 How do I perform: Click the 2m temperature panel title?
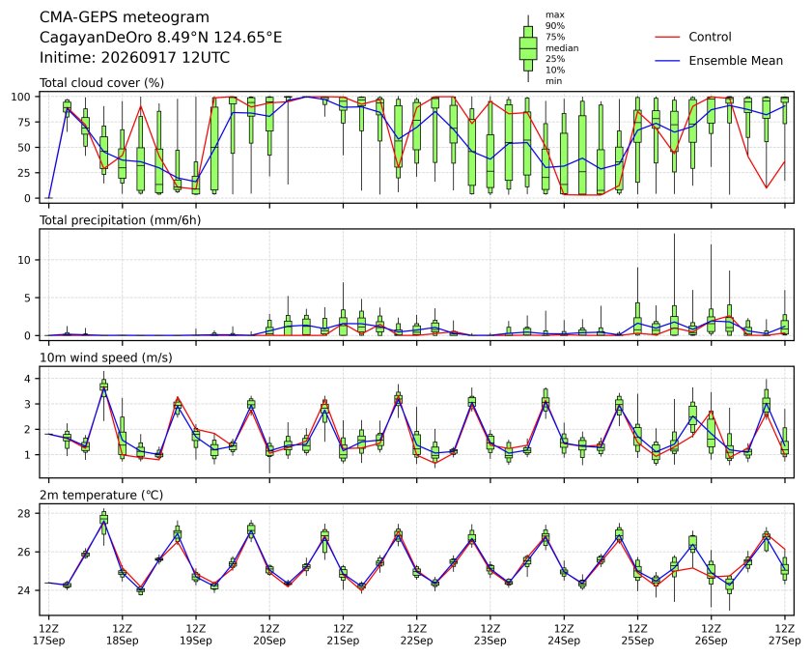[101, 495]
